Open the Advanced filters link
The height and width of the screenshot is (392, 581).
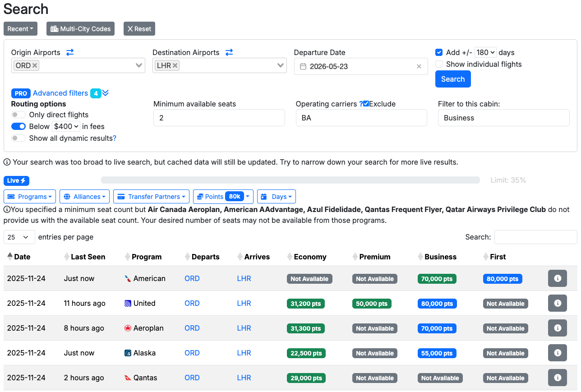60,93
